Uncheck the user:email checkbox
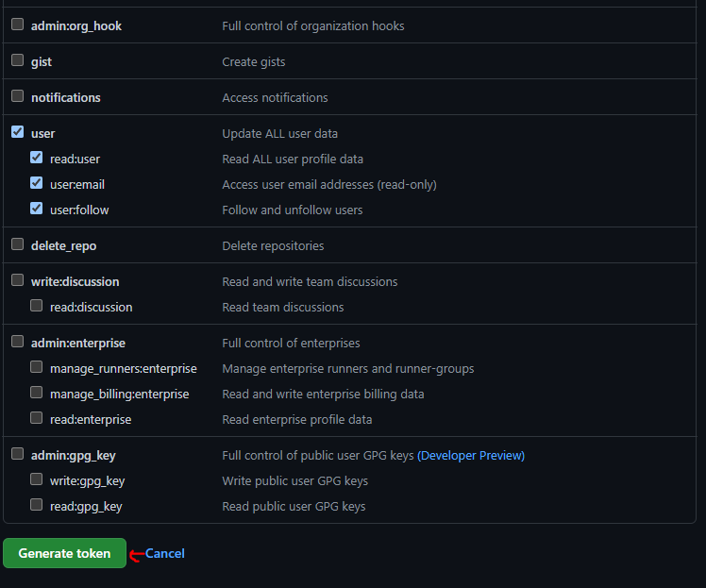 [x=37, y=183]
